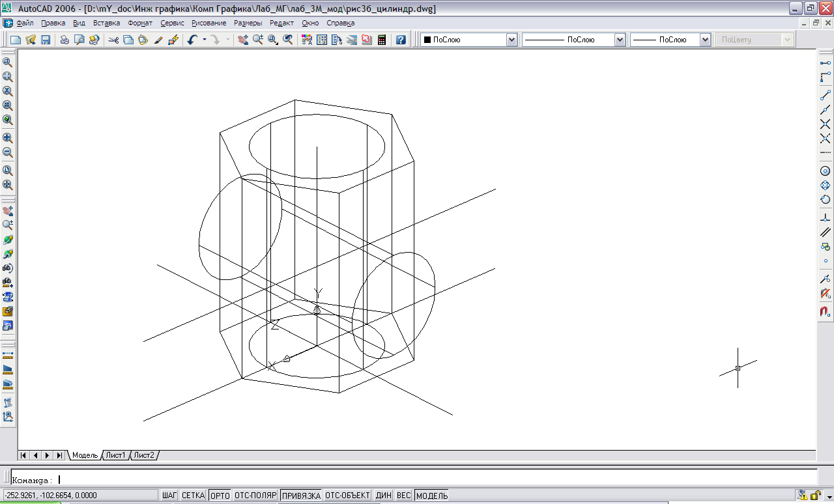
Task: Click the Plot printer icon
Action: 65,40
